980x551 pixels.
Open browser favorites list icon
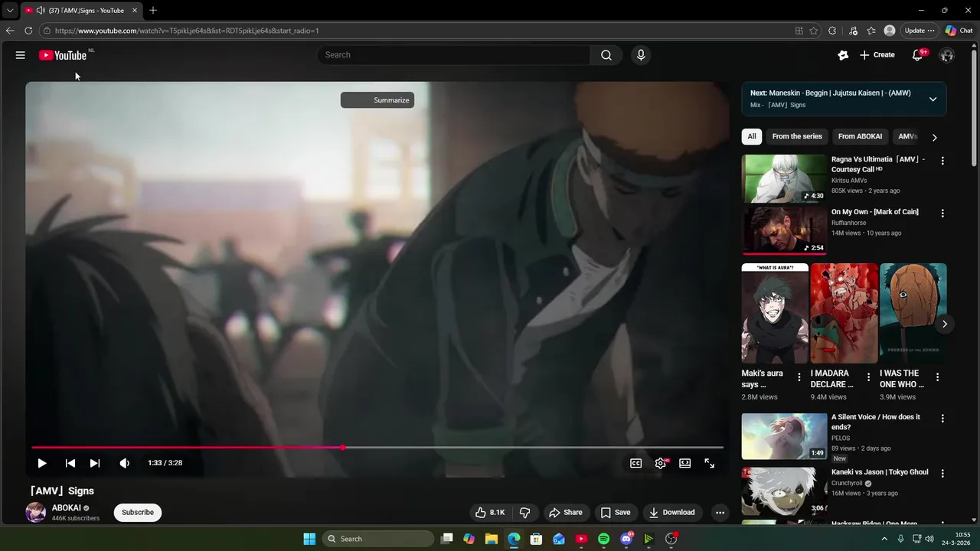click(871, 31)
